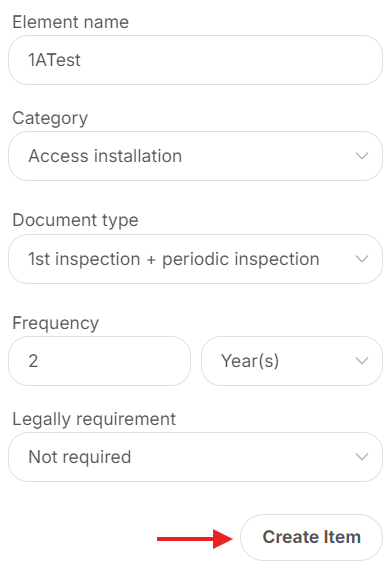
Task: Click the Legally requirement chevron arrow
Action: [x=362, y=456]
